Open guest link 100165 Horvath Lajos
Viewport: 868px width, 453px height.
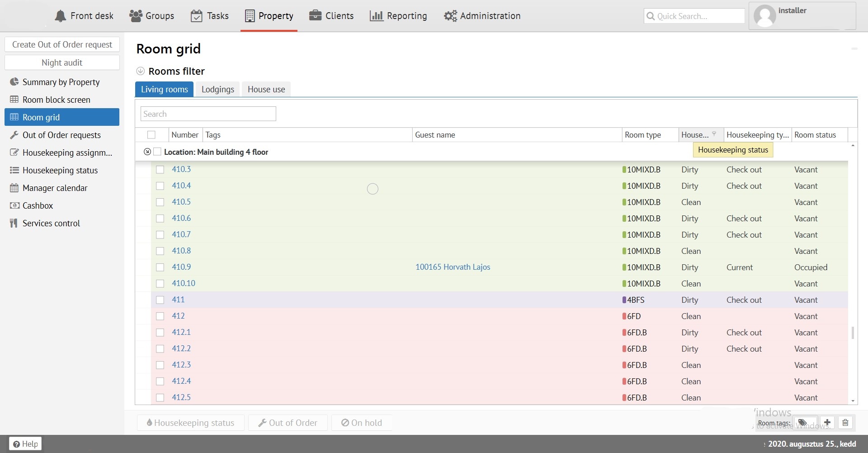click(453, 267)
